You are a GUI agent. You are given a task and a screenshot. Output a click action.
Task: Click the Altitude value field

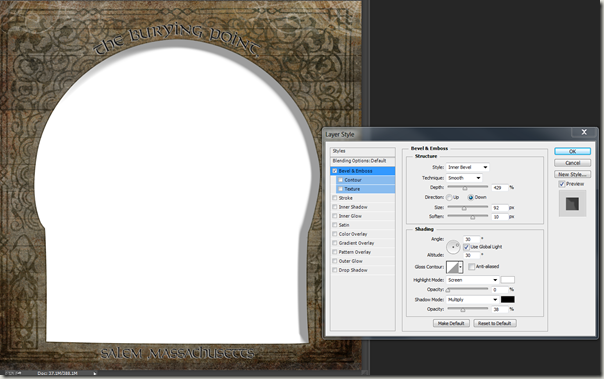(472, 255)
